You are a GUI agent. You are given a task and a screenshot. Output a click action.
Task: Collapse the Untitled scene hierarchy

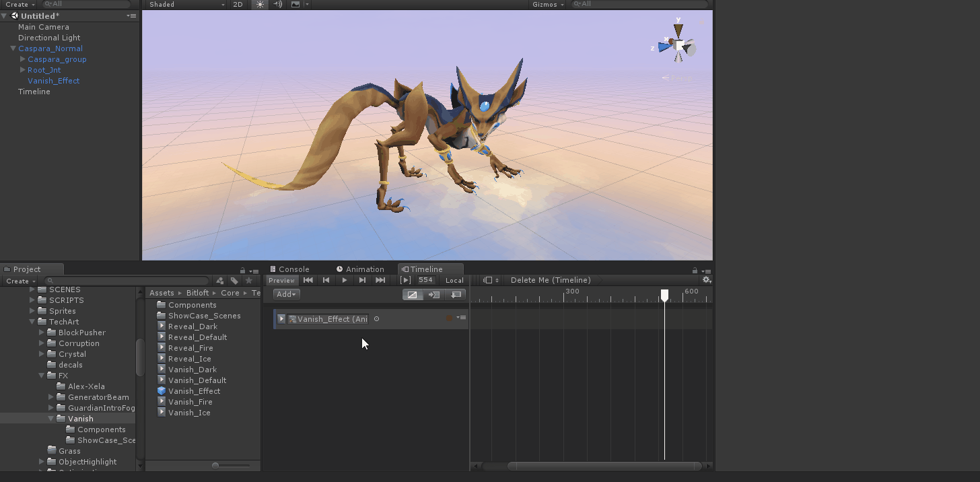click(4, 16)
